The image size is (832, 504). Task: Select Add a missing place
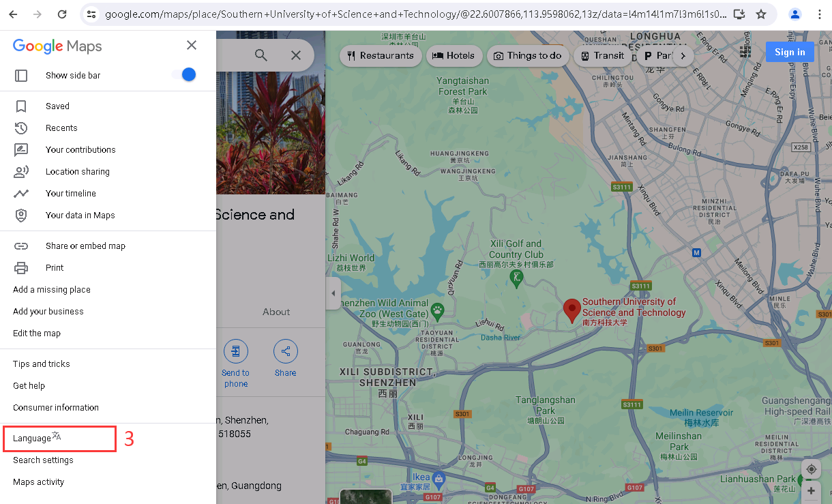click(52, 290)
